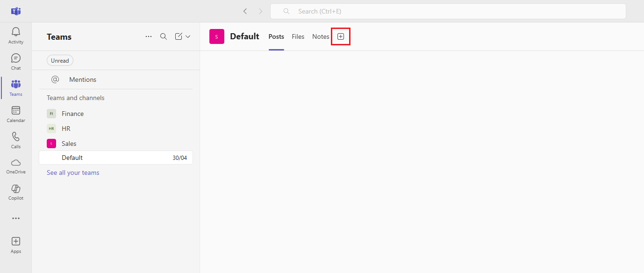The width and height of the screenshot is (644, 273).
Task: Click the Teams and channels label
Action: point(76,98)
